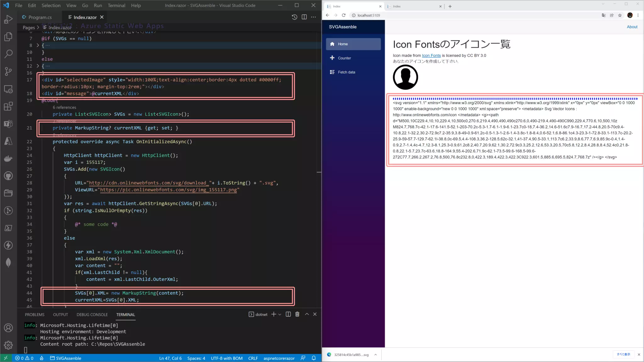Kill terminal with trash icon
Screen dimensions: 644x362
coord(297,314)
